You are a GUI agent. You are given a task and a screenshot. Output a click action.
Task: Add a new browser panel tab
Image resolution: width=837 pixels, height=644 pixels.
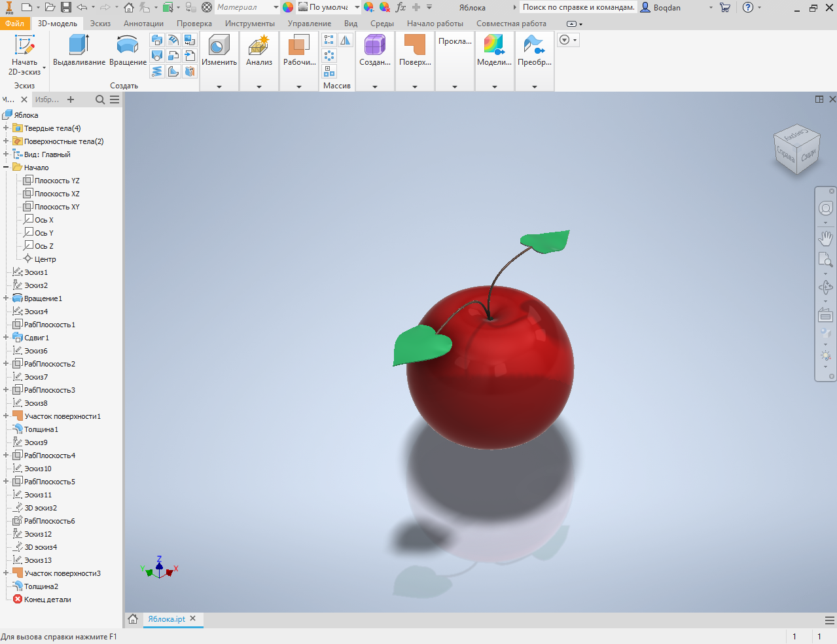point(71,99)
